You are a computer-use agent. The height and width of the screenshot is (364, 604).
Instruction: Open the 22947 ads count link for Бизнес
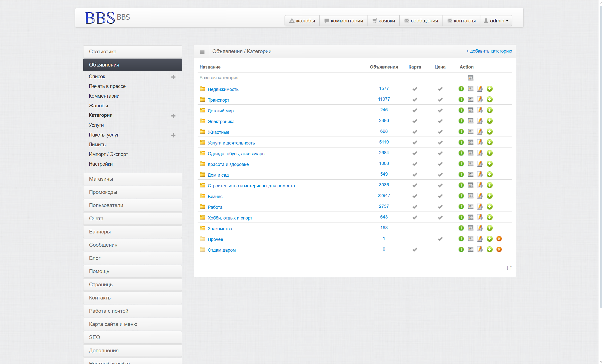pos(383,196)
